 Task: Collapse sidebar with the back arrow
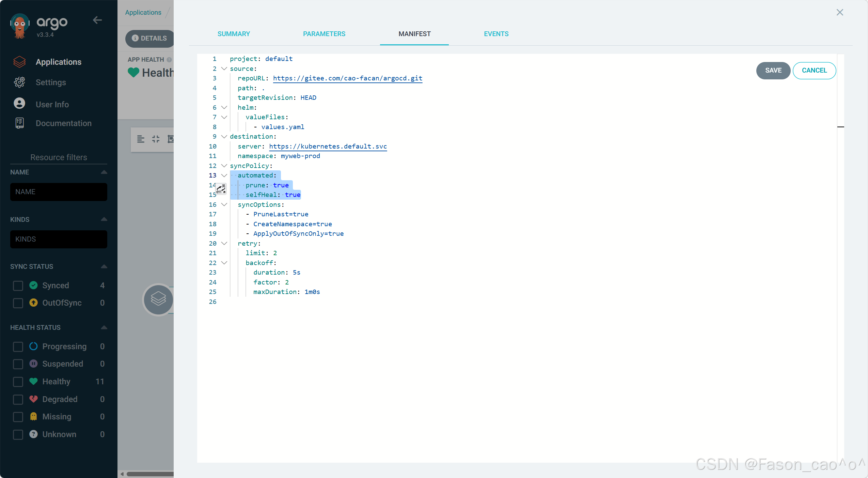click(97, 20)
